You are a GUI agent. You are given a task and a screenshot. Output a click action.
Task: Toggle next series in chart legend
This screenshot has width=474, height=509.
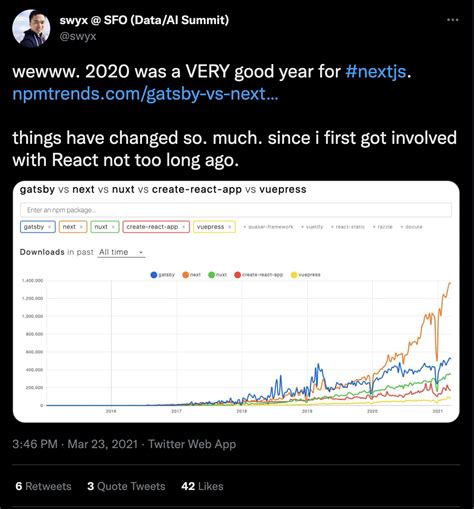point(192,275)
